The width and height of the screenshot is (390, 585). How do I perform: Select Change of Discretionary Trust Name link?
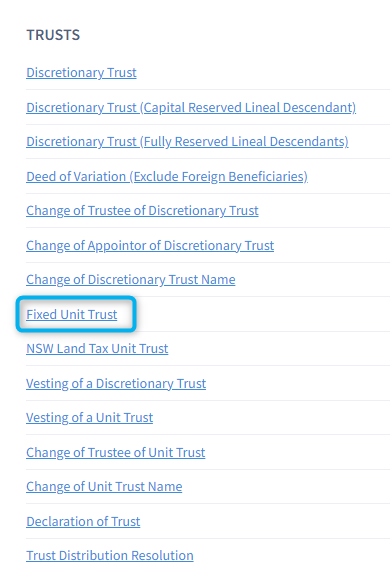[x=131, y=280]
